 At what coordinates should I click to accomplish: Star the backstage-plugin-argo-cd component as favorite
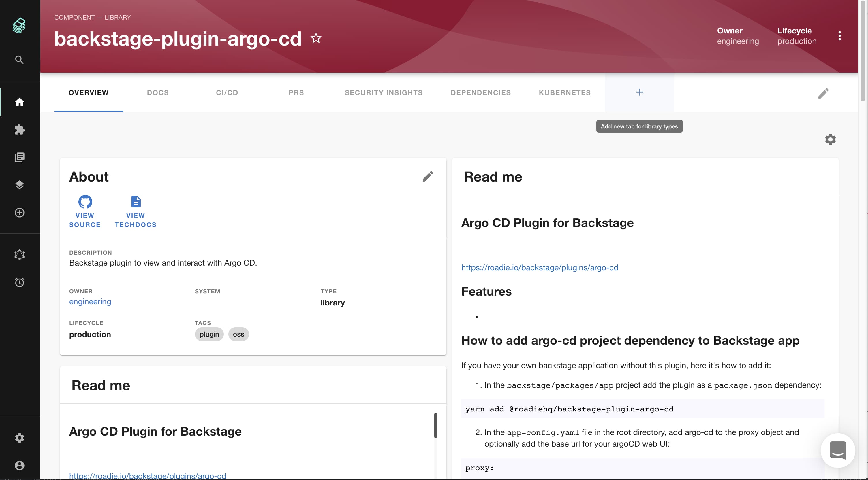316,38
